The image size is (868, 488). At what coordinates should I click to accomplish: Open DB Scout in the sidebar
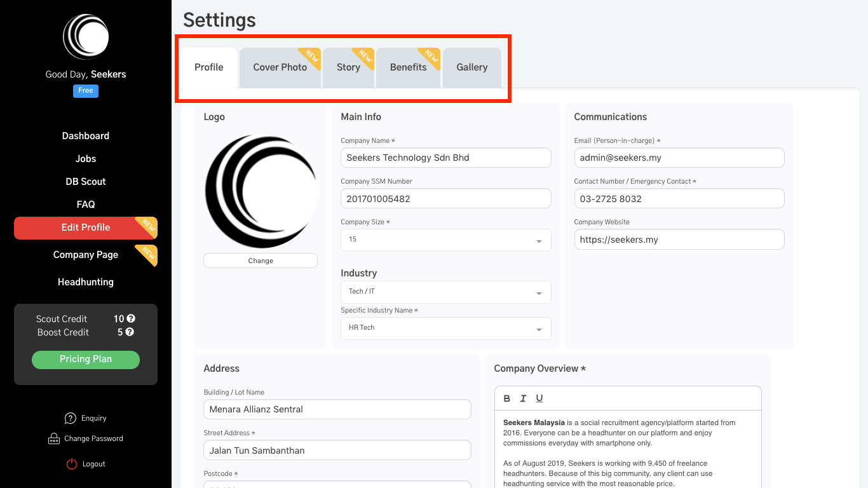[x=86, y=182]
